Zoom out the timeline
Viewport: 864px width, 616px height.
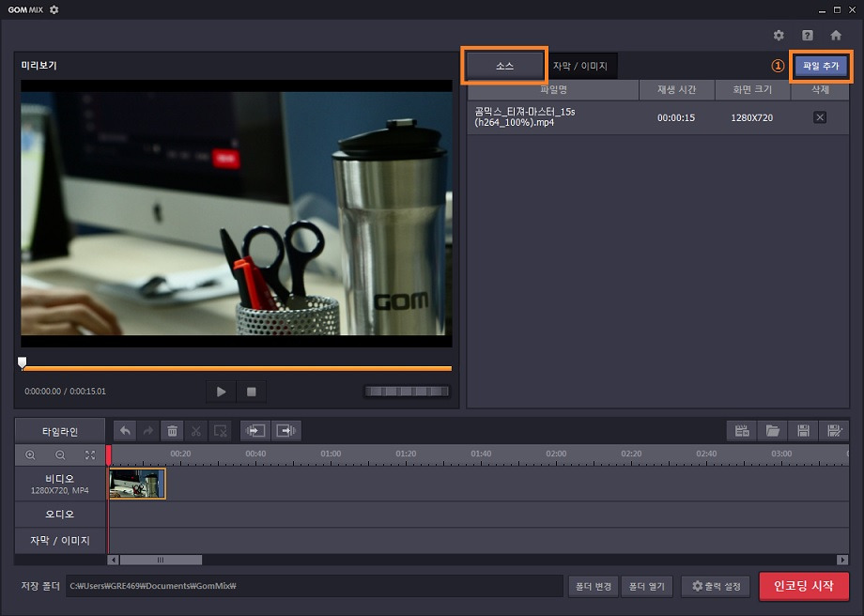[x=60, y=455]
